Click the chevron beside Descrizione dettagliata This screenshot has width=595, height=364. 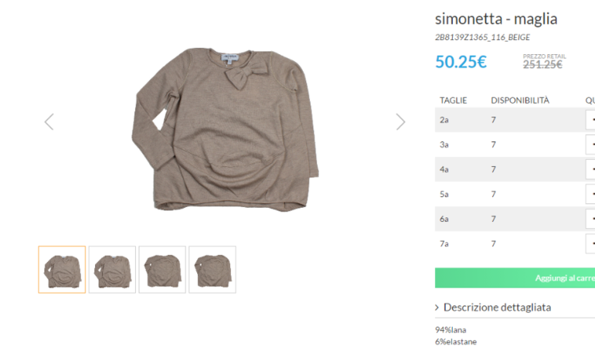(437, 308)
